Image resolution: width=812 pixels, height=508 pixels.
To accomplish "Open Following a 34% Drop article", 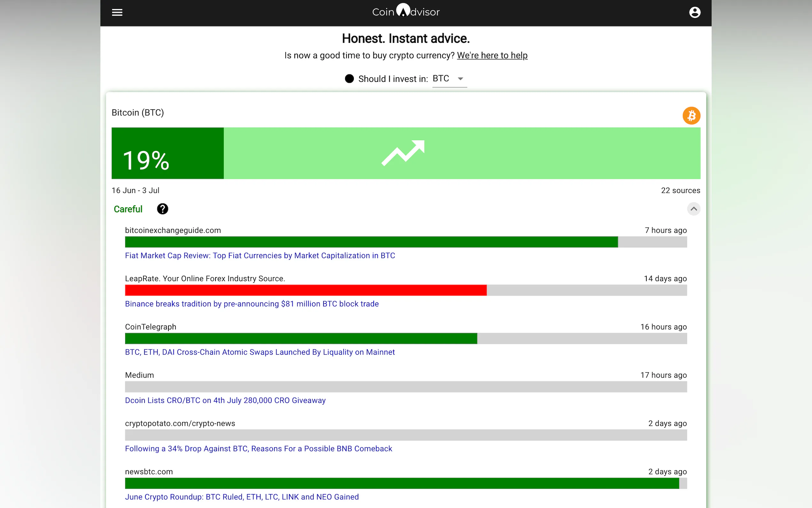I will point(259,448).
